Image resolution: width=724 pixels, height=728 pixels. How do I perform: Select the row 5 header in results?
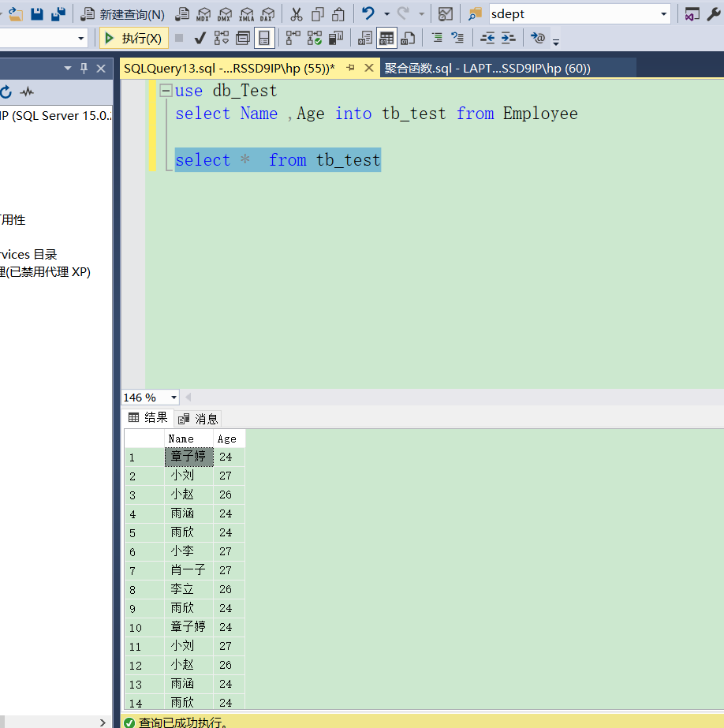pyautogui.click(x=144, y=532)
